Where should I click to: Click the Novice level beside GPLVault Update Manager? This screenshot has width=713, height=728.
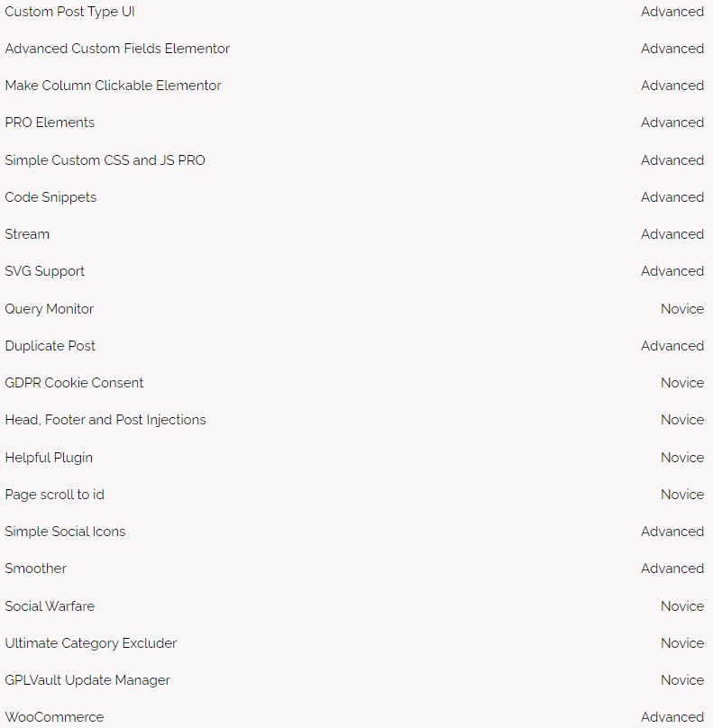681,680
